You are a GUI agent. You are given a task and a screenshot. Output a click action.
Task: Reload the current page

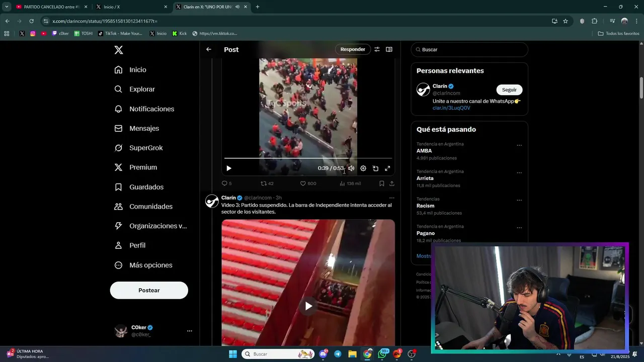(31, 21)
